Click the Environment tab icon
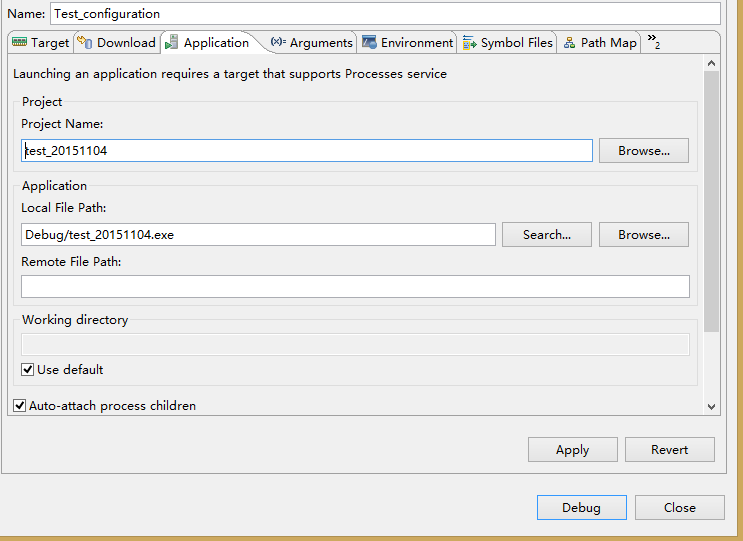 [370, 43]
